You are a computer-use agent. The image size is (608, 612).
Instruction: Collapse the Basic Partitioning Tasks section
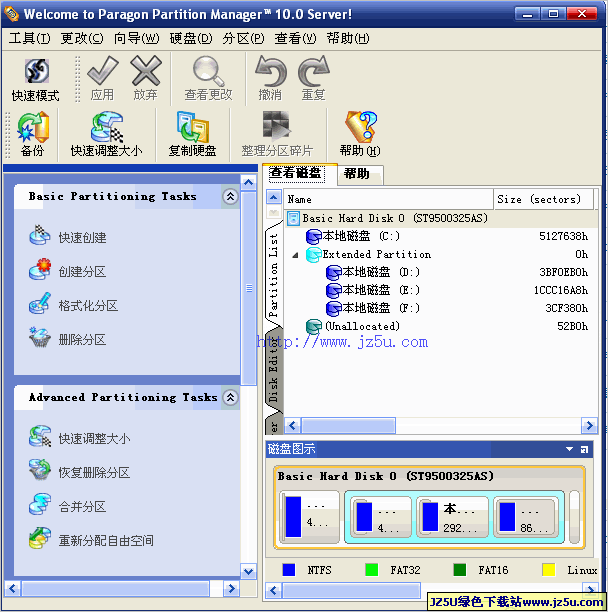(230, 196)
